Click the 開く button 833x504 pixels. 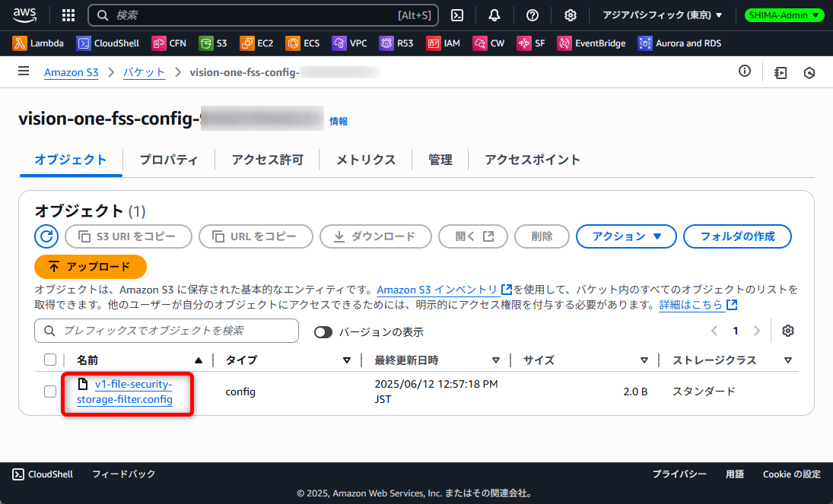point(473,236)
